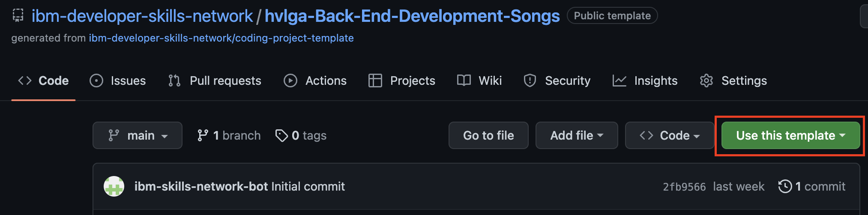Click the repository template icon beside the owner name
This screenshot has width=868, height=215.
[x=18, y=16]
